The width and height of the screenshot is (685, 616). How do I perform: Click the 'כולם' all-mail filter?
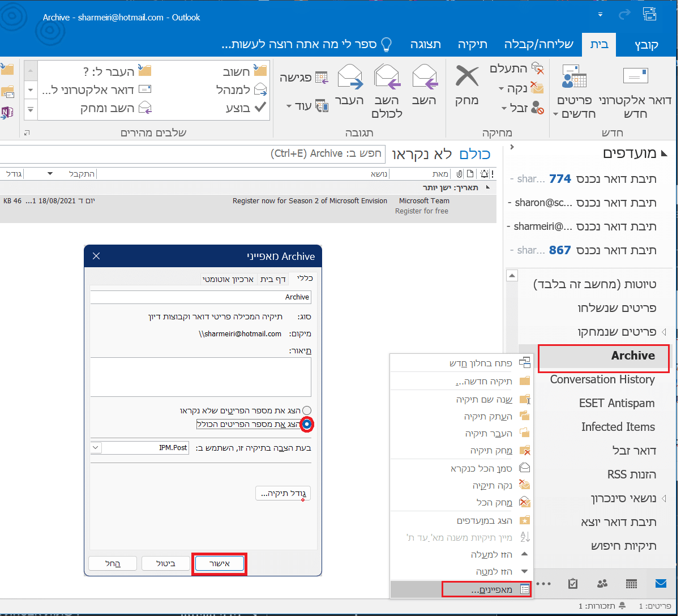[x=474, y=154]
